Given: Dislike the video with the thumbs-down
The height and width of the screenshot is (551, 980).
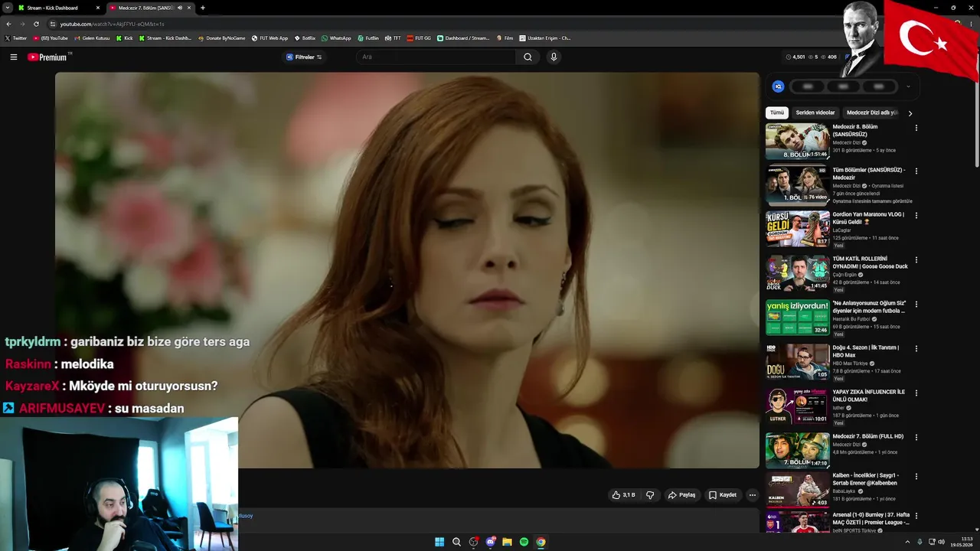Looking at the screenshot, I should click(650, 495).
